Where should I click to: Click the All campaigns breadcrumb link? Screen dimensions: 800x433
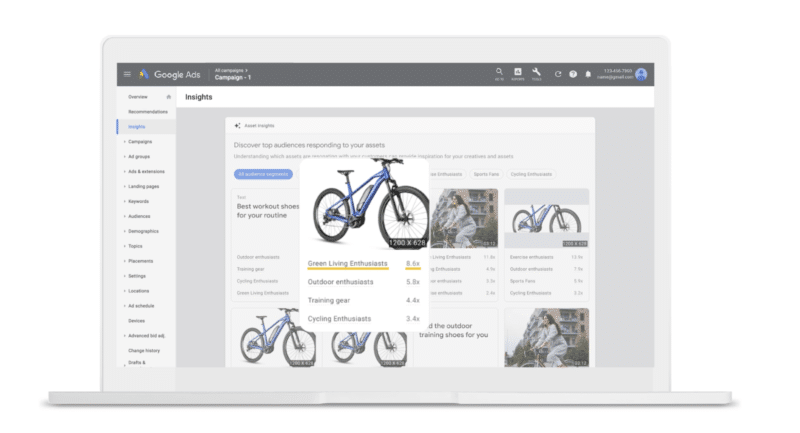pyautogui.click(x=231, y=70)
